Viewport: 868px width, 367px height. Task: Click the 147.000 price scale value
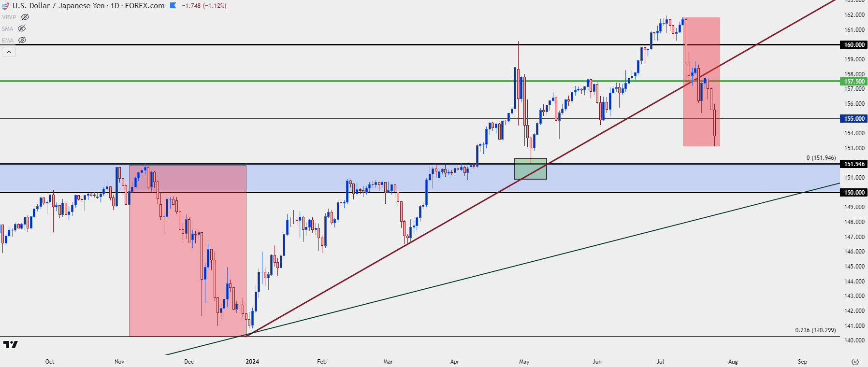[x=854, y=237]
